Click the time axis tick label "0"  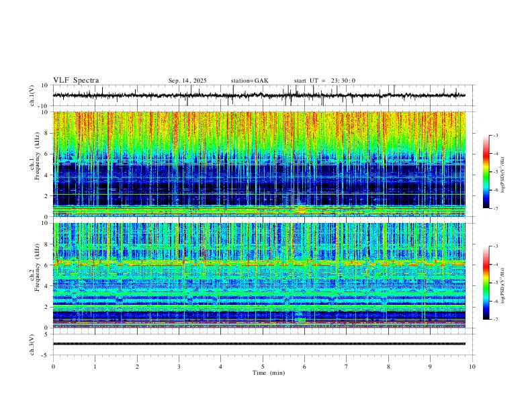tap(53, 367)
